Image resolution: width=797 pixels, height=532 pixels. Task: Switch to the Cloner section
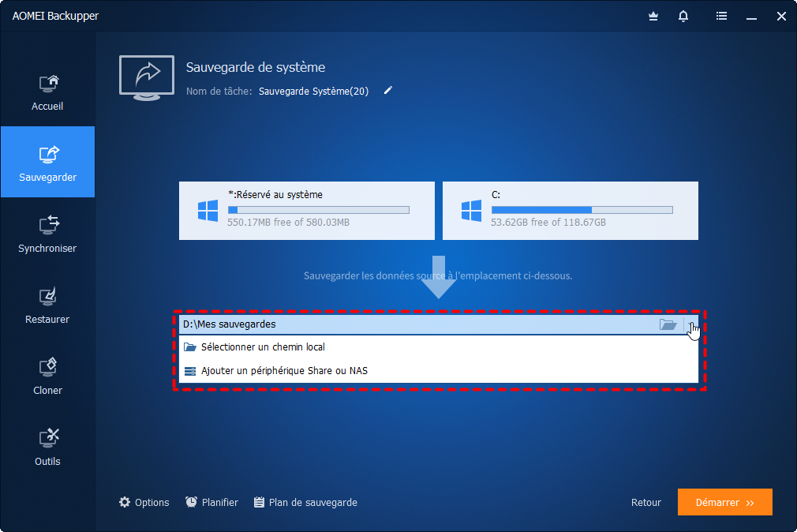tap(47, 377)
